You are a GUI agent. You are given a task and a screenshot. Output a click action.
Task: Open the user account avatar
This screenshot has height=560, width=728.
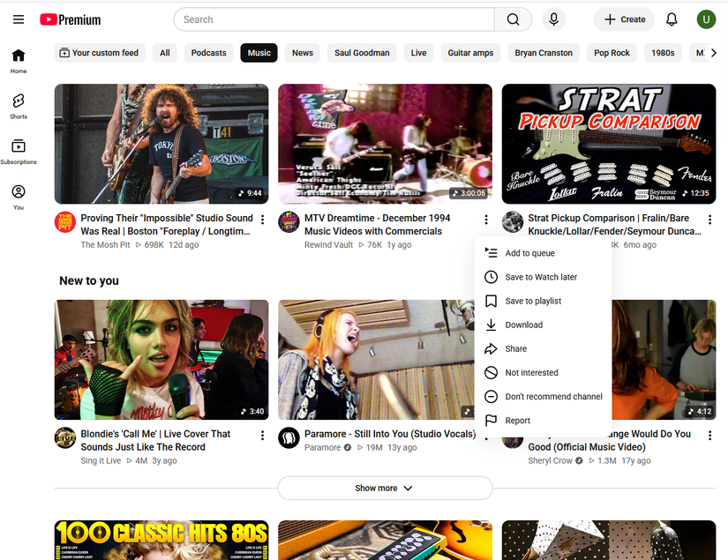(x=706, y=19)
